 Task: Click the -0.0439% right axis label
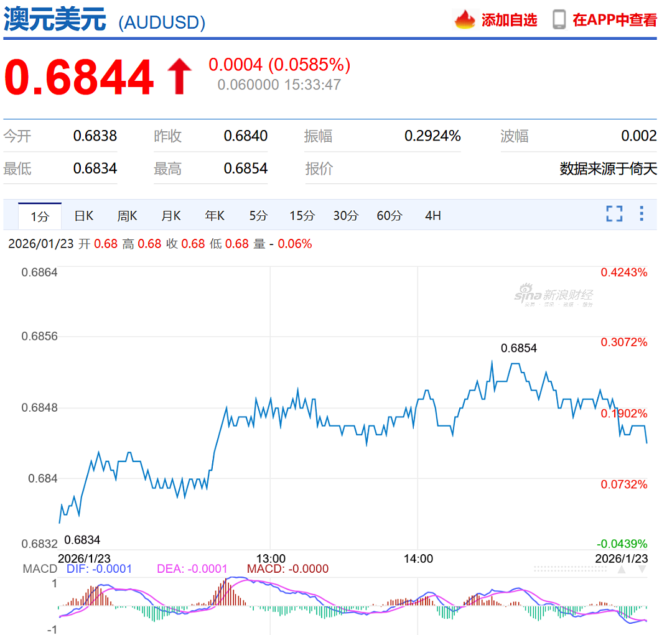[622, 544]
